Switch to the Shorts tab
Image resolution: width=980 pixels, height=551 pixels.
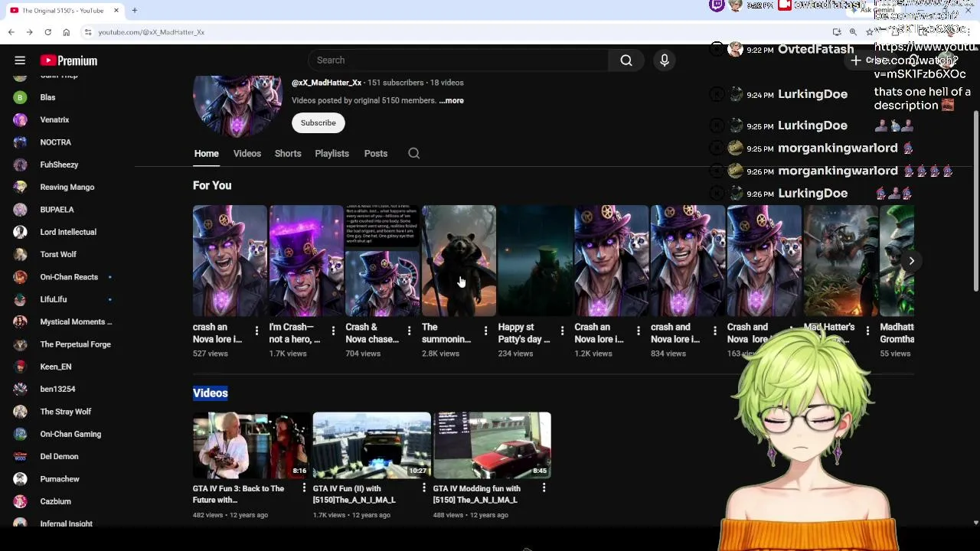[x=288, y=154]
